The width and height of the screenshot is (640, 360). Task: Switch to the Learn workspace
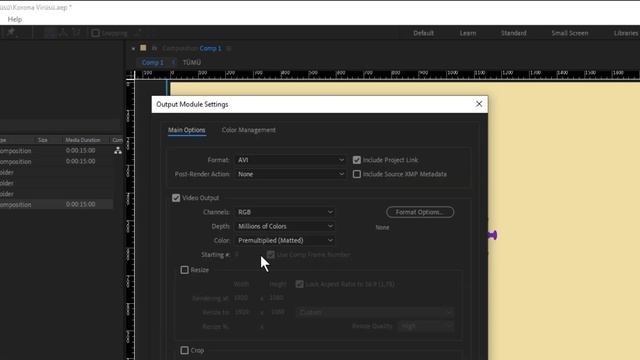468,33
